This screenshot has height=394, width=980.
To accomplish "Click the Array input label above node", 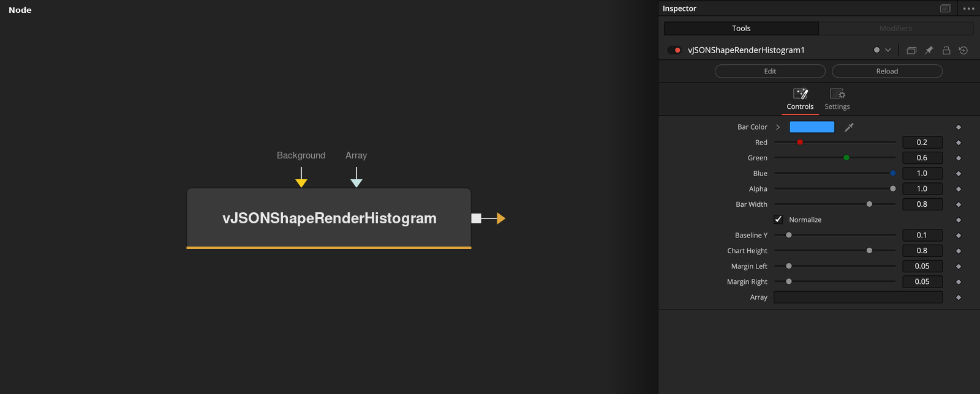I will pos(356,155).
